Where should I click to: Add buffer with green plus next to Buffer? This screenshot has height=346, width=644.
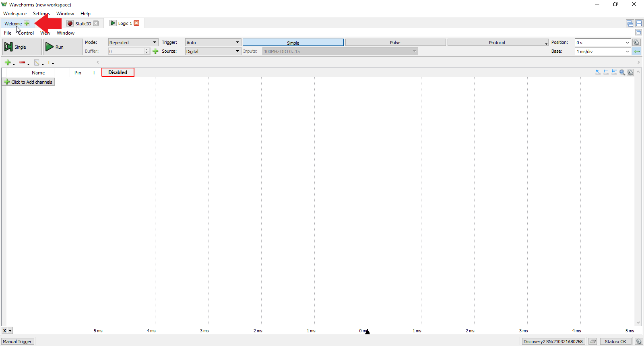156,51
